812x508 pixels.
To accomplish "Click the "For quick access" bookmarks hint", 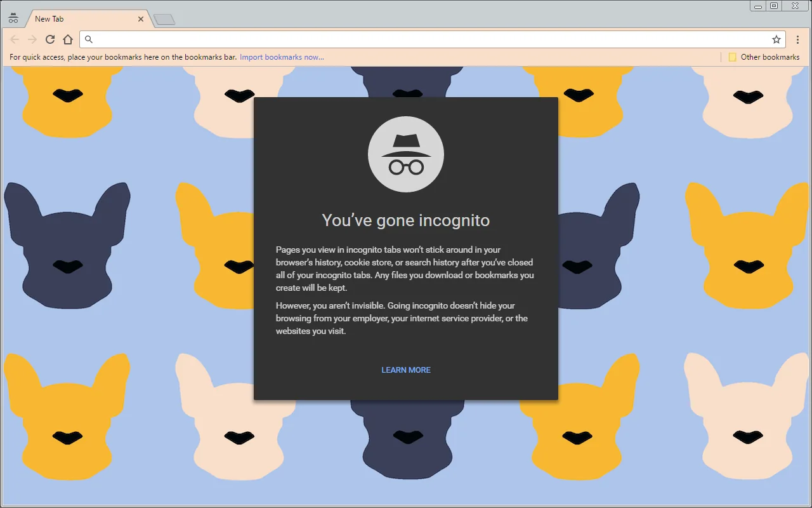I will tap(123, 57).
